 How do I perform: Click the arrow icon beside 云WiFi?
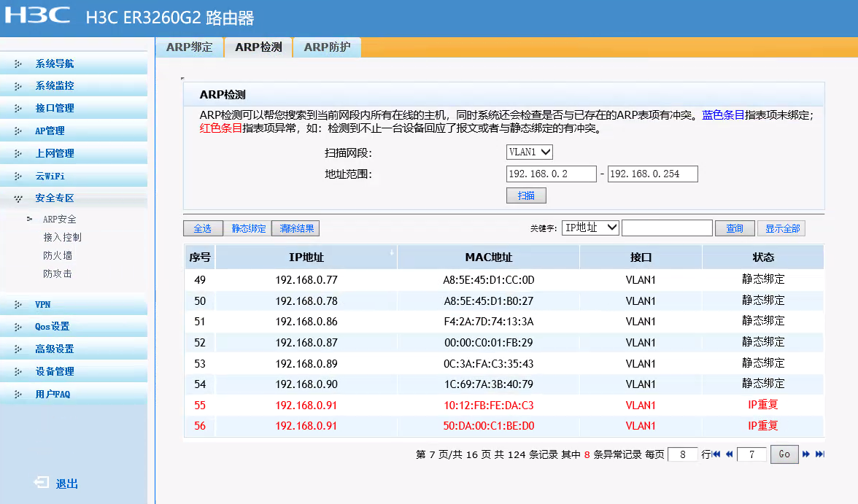(18, 177)
